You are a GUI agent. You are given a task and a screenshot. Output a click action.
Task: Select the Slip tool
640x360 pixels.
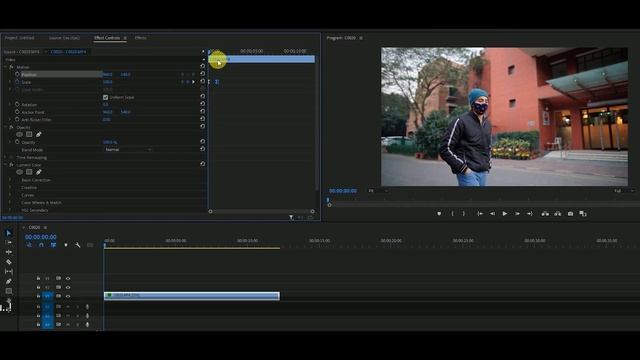point(9,271)
